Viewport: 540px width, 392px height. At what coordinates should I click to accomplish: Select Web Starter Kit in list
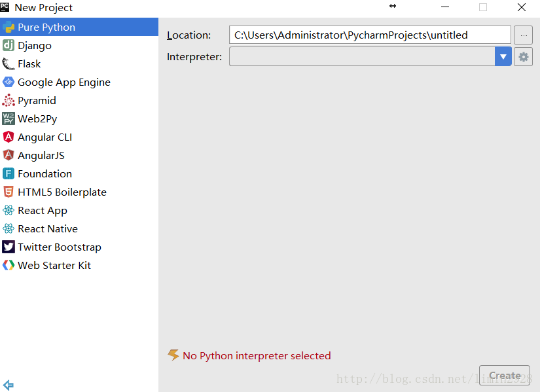79,265
